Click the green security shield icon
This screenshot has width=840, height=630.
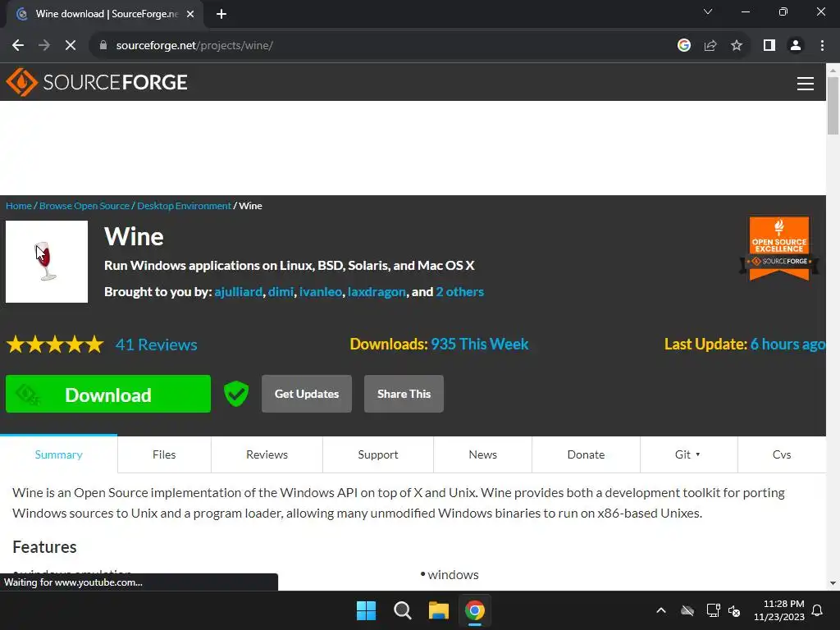(x=235, y=394)
